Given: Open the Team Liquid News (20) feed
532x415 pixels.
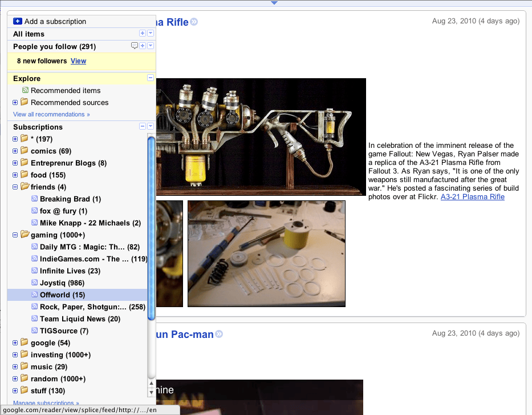Looking at the screenshot, I should coord(80,319).
